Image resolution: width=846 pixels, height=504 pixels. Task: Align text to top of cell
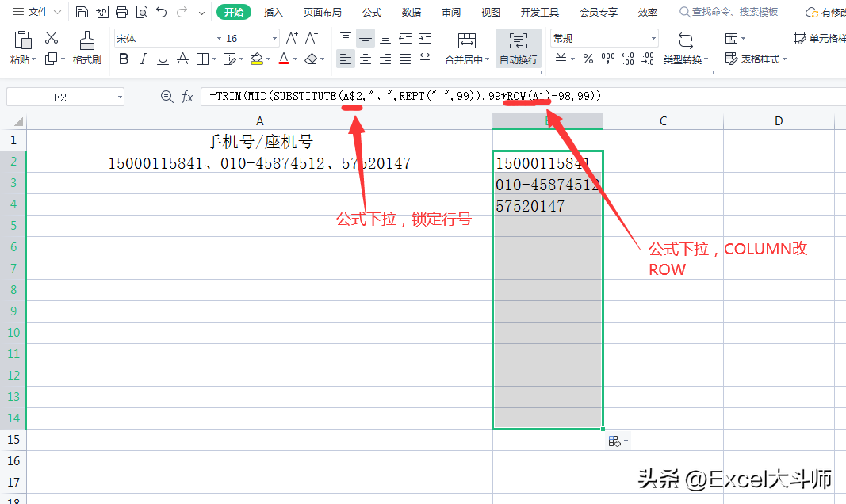346,38
